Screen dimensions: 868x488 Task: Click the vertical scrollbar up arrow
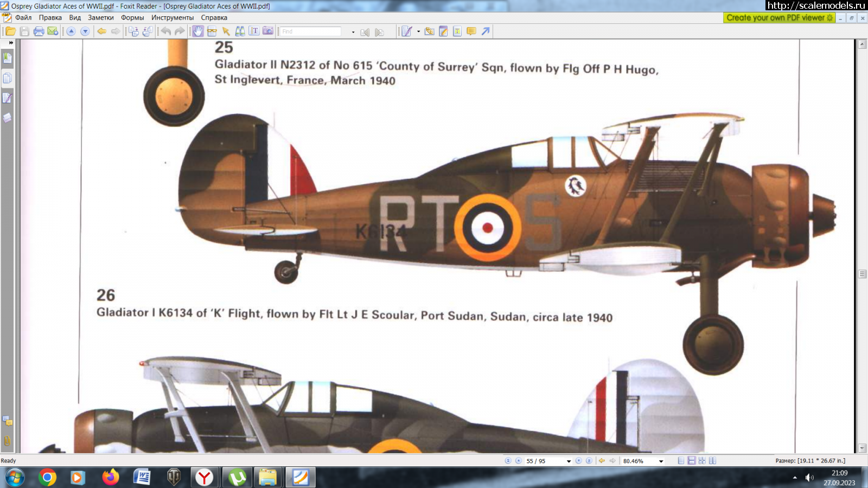863,44
